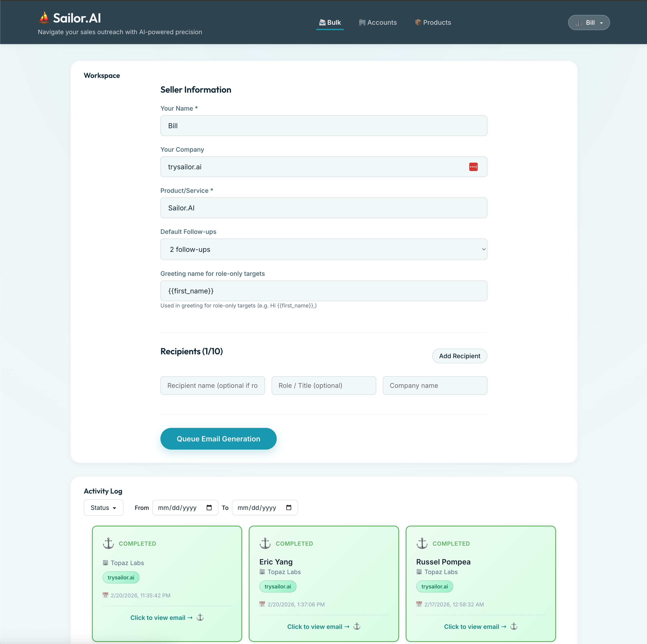Click the anchor icon beside Russel Pompea's view email link
The image size is (647, 644).
click(x=514, y=626)
